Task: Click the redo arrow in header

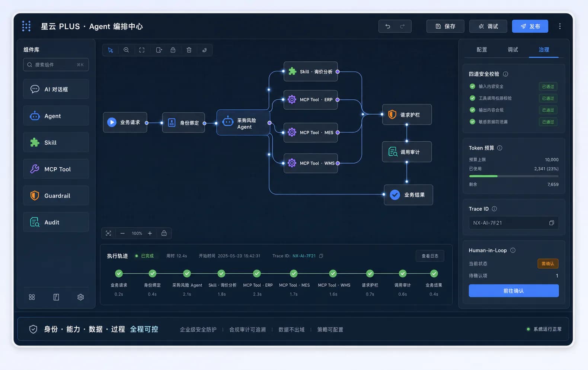Action: click(x=402, y=26)
